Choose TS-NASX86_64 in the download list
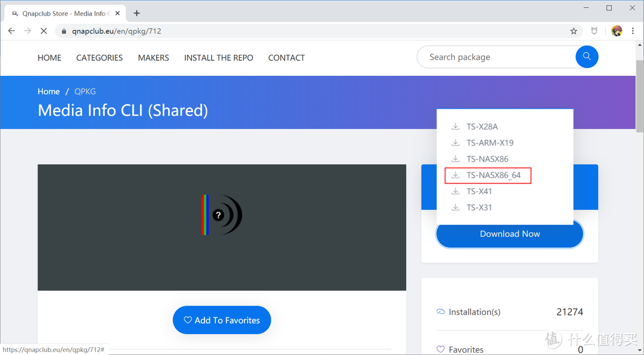The width and height of the screenshot is (644, 355). [x=494, y=175]
